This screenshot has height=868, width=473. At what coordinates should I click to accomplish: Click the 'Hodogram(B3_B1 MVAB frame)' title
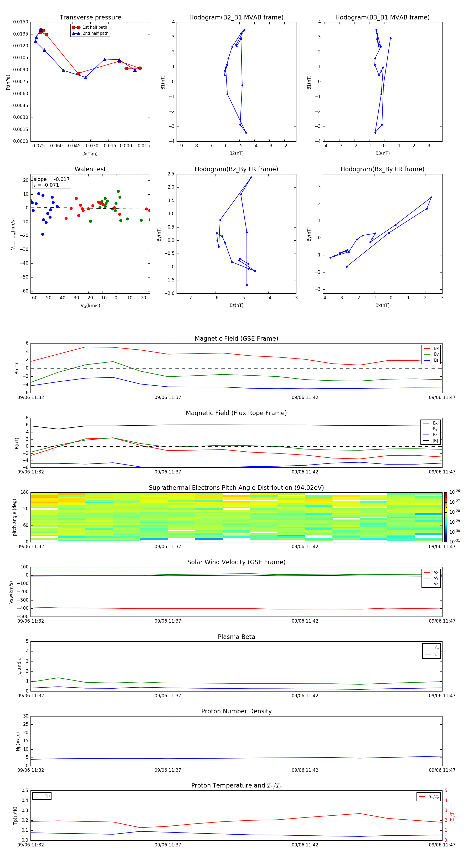click(x=382, y=18)
